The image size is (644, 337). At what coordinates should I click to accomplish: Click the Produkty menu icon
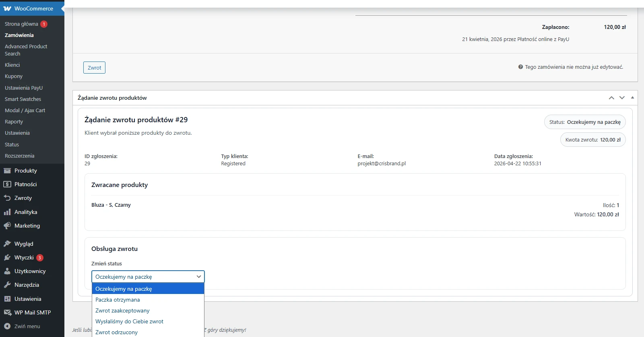point(7,171)
